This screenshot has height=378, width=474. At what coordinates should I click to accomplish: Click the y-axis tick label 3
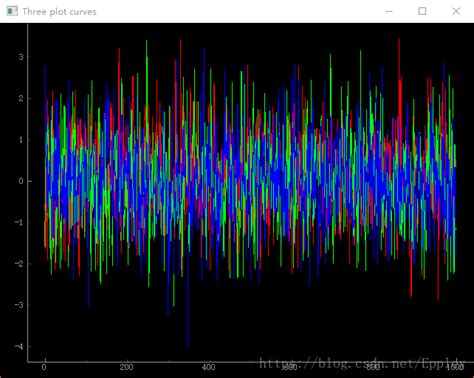click(21, 57)
